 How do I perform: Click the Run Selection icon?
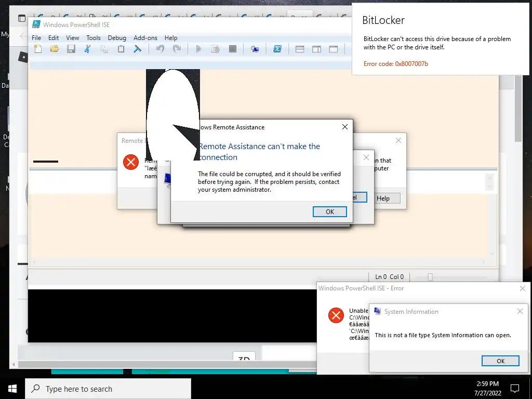click(x=216, y=49)
